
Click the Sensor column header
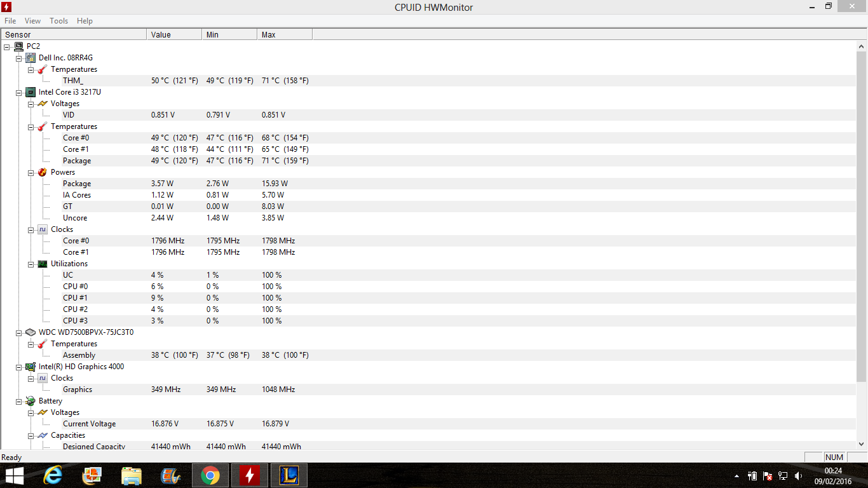[74, 34]
